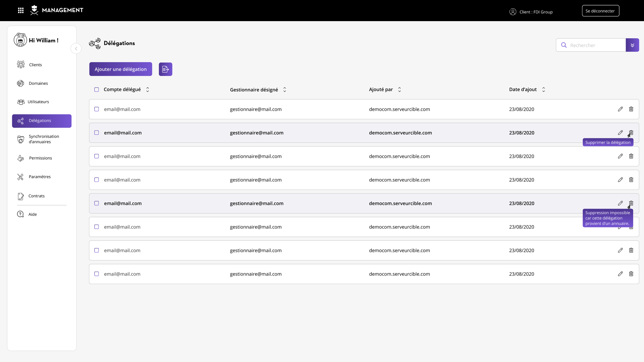644x362 pixels.
Task: Click trash icon in last delegation row
Action: point(631,274)
